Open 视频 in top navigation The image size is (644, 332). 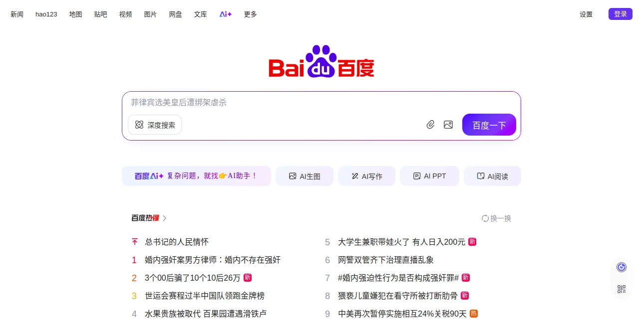click(x=126, y=14)
